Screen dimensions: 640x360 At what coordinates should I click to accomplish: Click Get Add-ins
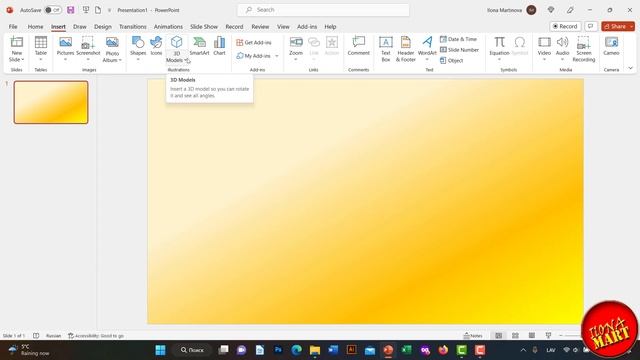254,42
